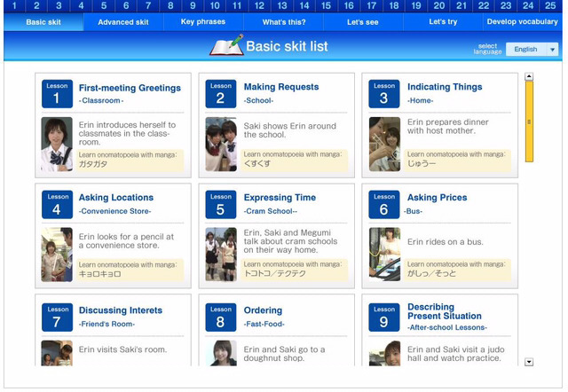Switch to the Key phrases tab
Image resolution: width=568 pixels, height=392 pixels.
click(203, 21)
